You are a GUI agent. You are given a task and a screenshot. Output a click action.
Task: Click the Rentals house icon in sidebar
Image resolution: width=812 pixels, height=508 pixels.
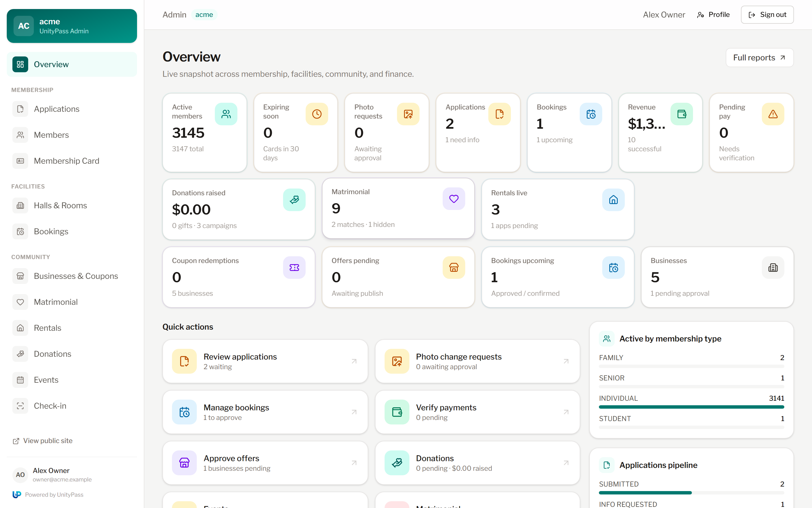tap(20, 328)
